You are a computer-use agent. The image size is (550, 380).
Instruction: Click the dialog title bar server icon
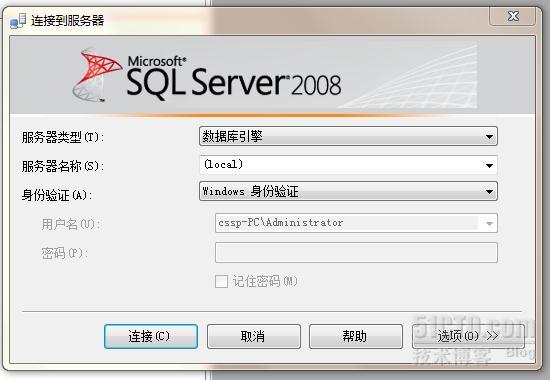[x=18, y=21]
